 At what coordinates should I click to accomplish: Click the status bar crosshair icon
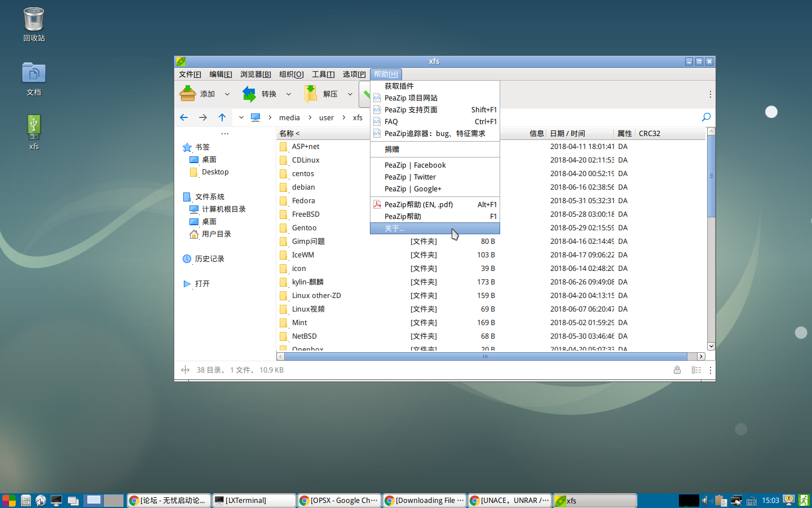click(x=185, y=370)
